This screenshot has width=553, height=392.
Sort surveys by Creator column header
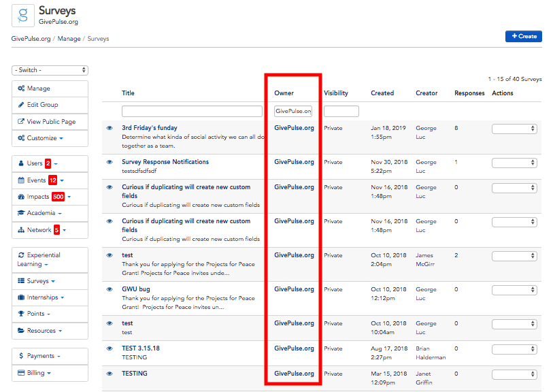pyautogui.click(x=426, y=93)
